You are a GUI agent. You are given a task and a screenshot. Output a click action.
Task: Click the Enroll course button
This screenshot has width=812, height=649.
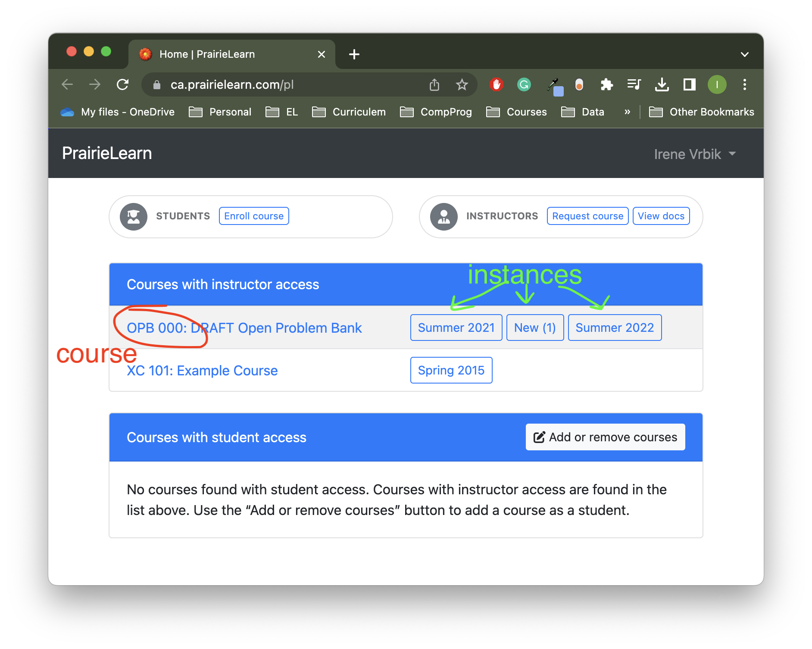(254, 216)
